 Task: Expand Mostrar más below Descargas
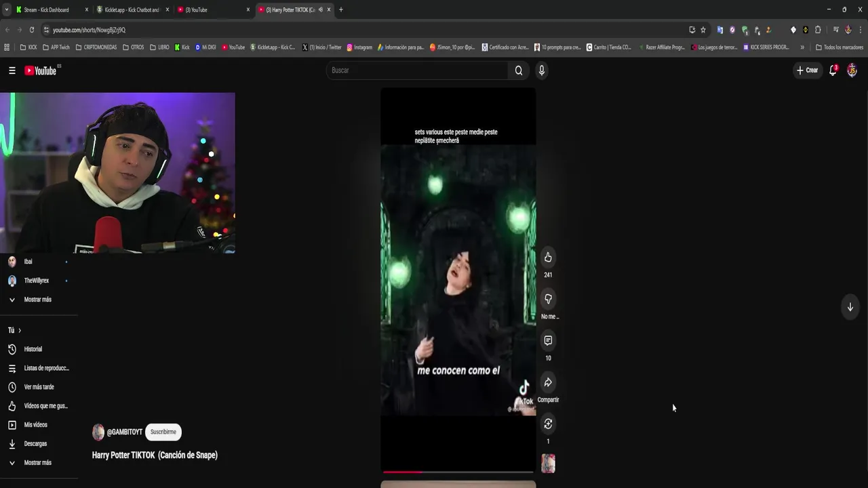(x=38, y=463)
